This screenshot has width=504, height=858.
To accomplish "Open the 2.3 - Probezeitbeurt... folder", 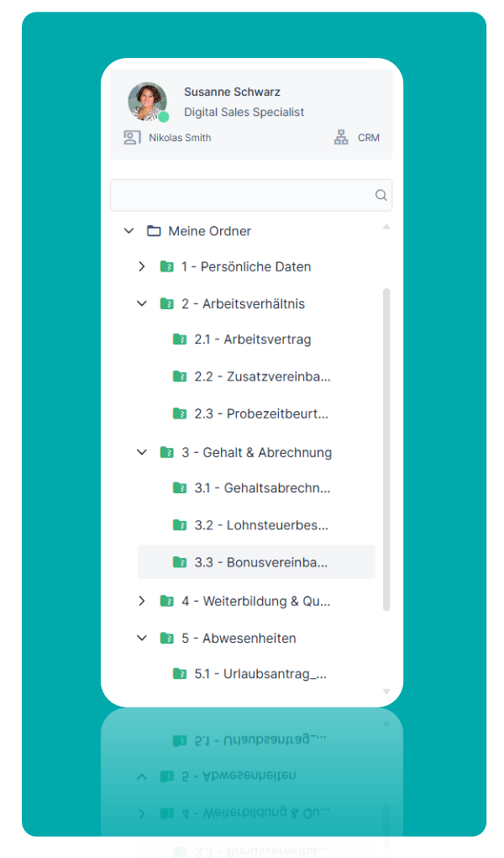I will (x=260, y=413).
